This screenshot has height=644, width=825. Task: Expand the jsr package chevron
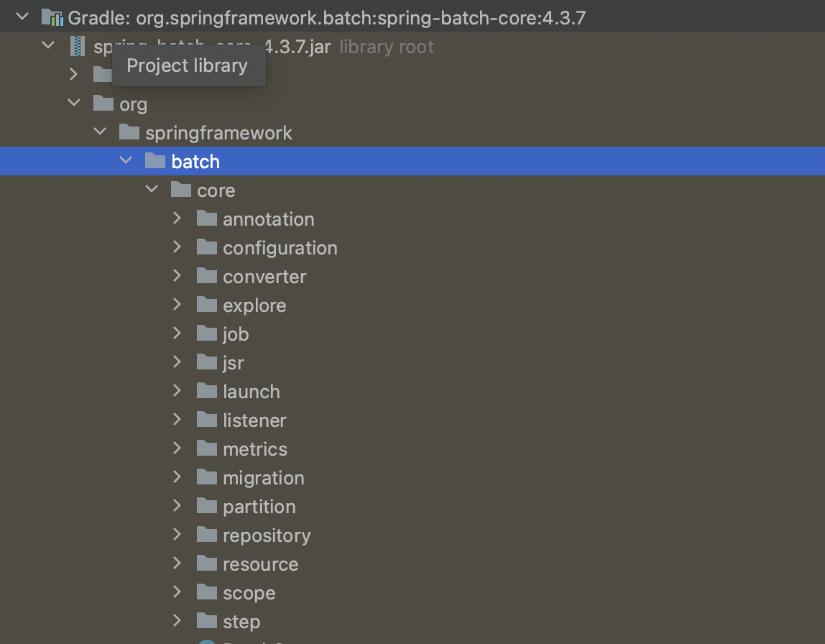coord(177,362)
